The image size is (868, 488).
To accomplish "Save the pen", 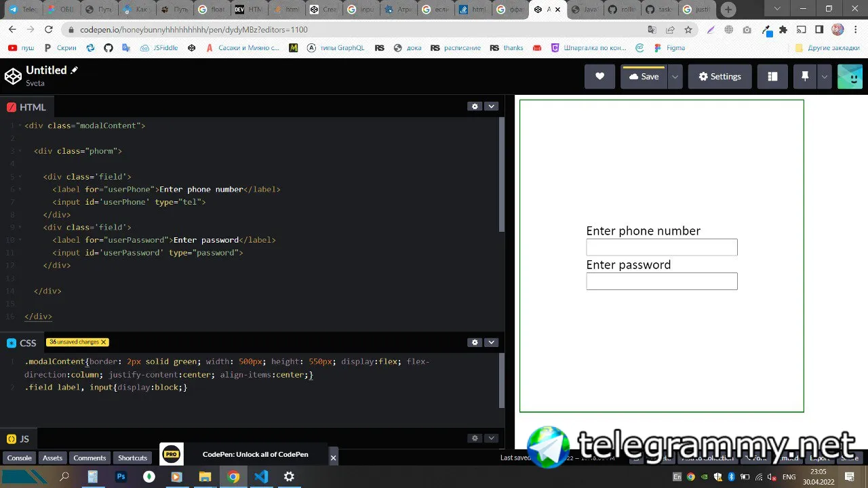I will (x=644, y=77).
